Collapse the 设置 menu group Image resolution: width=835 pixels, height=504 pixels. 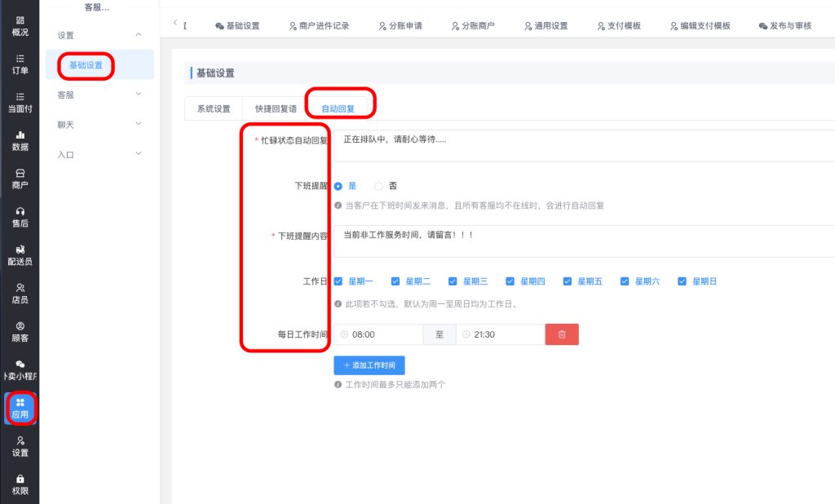coord(98,35)
